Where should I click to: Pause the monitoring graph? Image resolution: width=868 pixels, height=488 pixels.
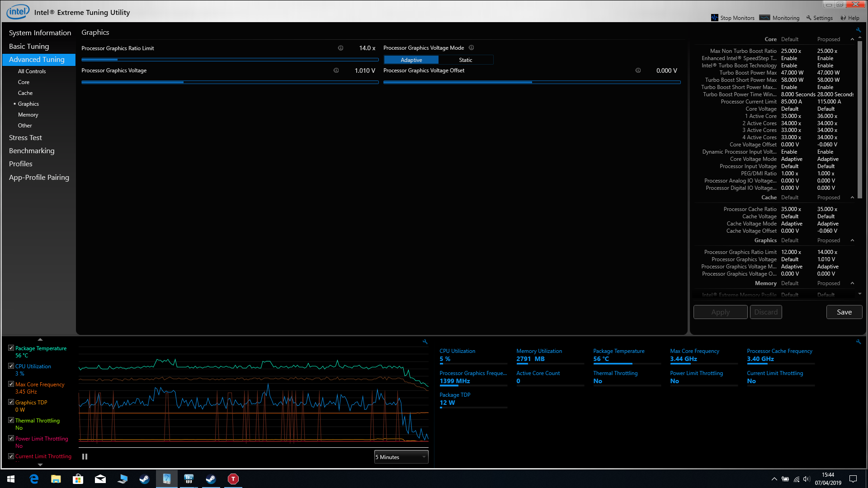[85, 457]
